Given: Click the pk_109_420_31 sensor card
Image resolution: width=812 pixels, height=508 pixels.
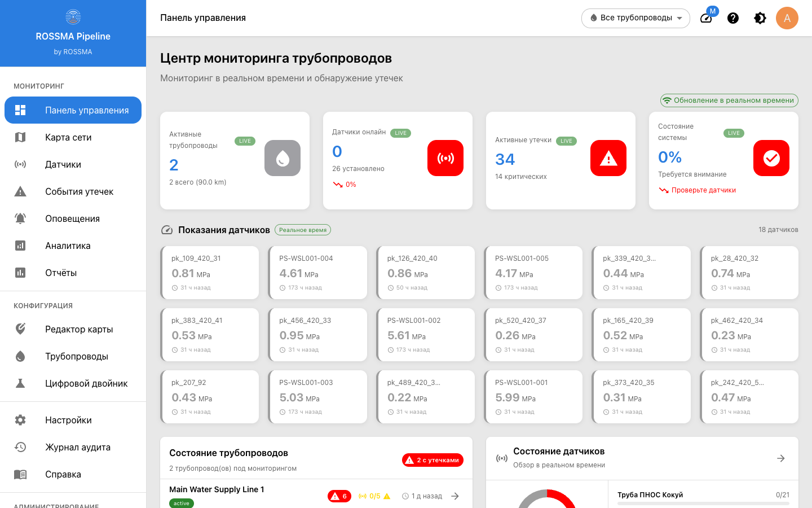Looking at the screenshot, I should click(x=210, y=273).
